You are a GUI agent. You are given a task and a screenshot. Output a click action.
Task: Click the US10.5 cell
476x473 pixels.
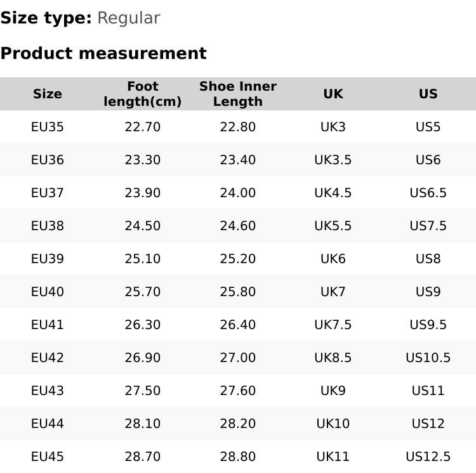pyautogui.click(x=428, y=358)
